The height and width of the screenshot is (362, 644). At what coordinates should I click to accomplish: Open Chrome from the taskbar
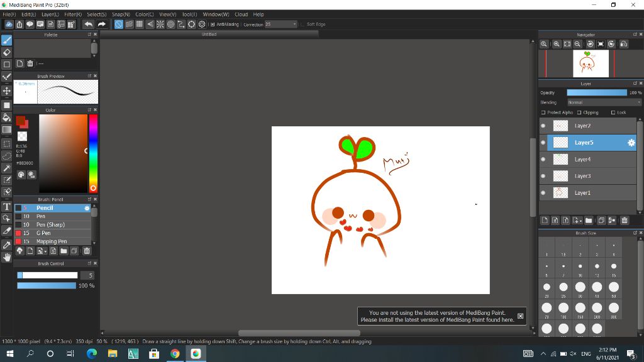pyautogui.click(x=175, y=353)
